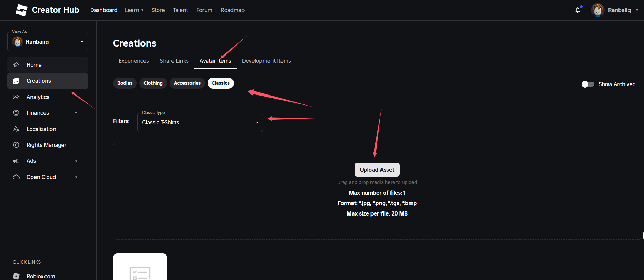This screenshot has width=644, height=280.
Task: Select the Bodies filter chip
Action: coord(125,83)
